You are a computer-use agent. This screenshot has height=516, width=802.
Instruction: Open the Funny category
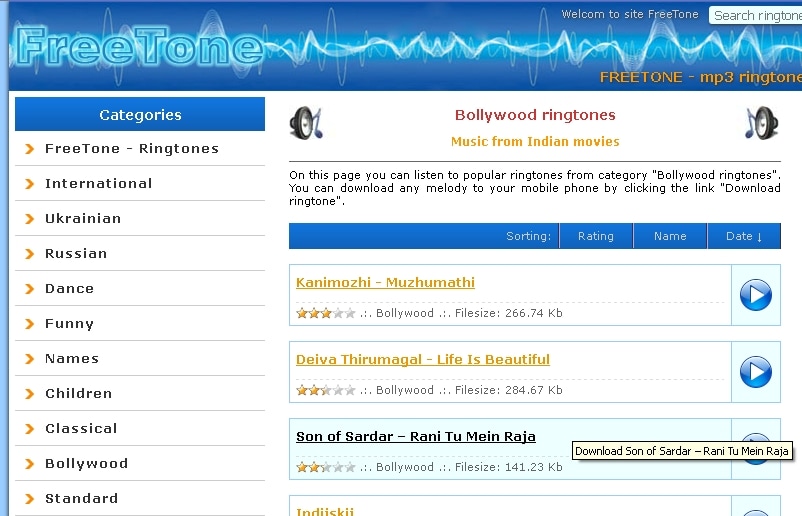click(70, 324)
